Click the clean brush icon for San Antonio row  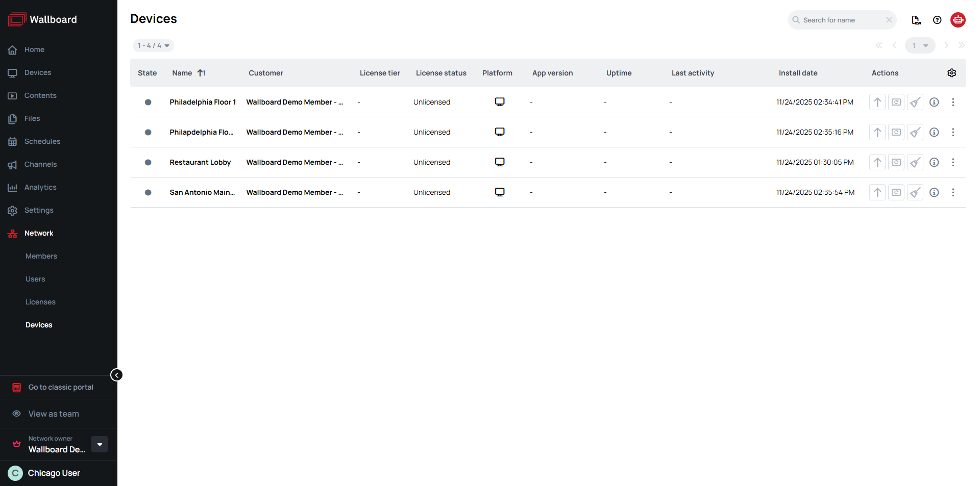click(x=915, y=192)
